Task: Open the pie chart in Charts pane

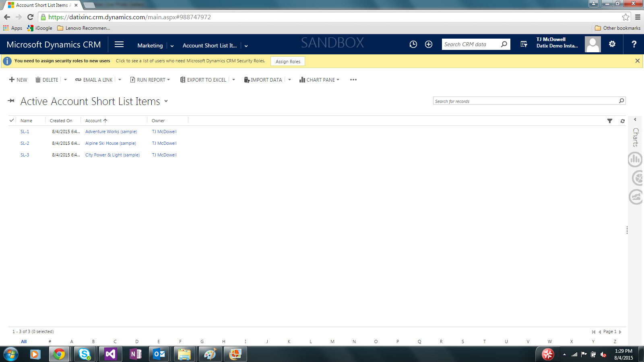Action: [637, 178]
